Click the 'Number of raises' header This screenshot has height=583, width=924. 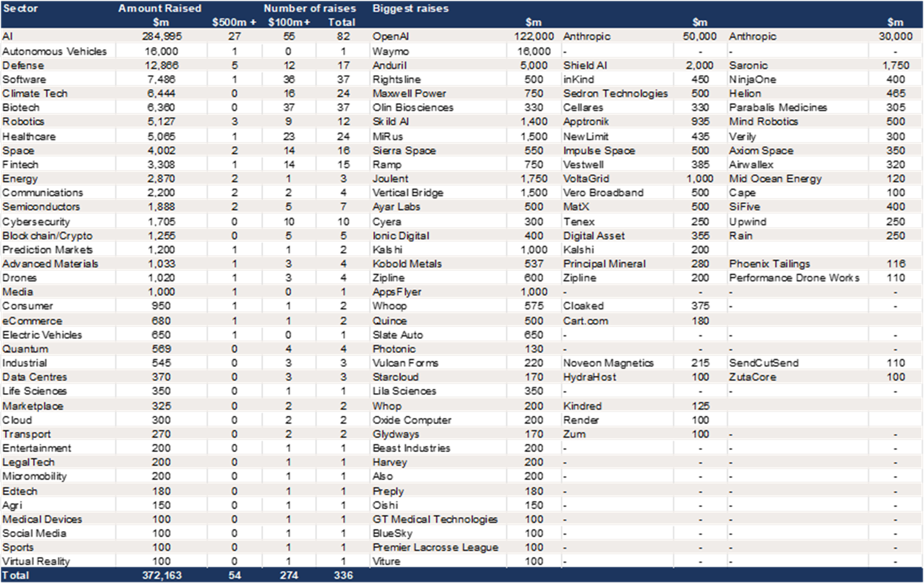[310, 8]
